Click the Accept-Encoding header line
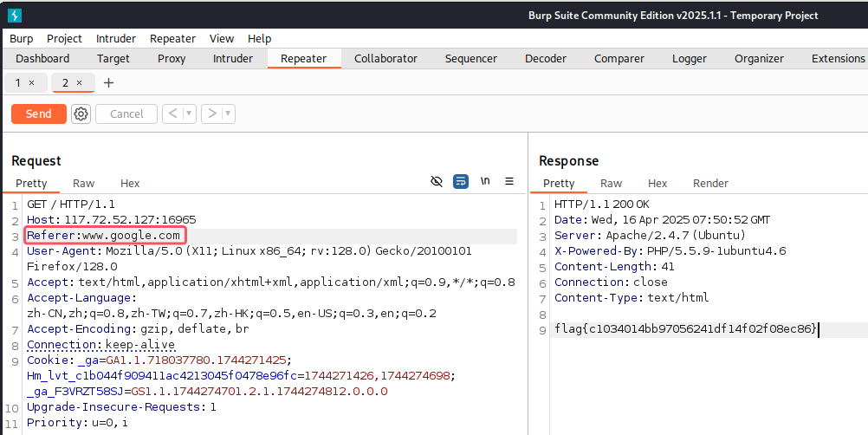The height and width of the screenshot is (435, 868). pos(138,328)
